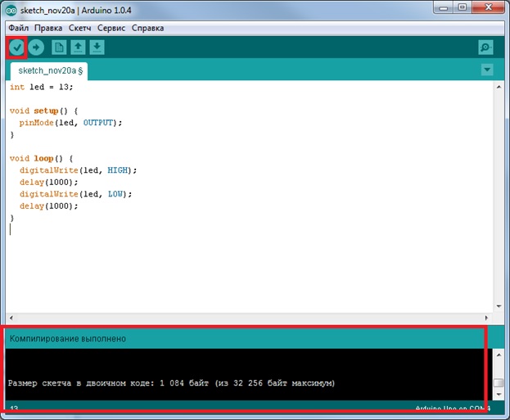This screenshot has height=420, width=510.
Task: Click the first delay(1000); line
Action: (49, 183)
